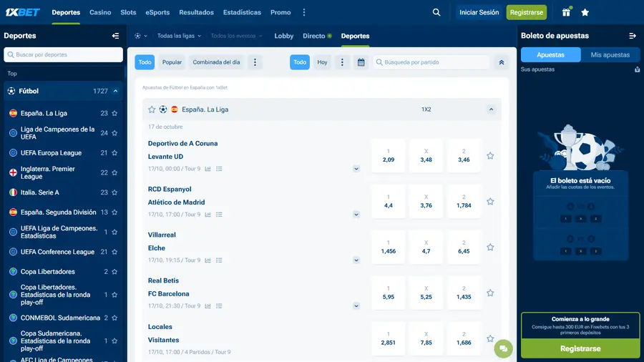Expand markets for Real Betis vs Barcelona
644x362 pixels.
click(x=356, y=305)
